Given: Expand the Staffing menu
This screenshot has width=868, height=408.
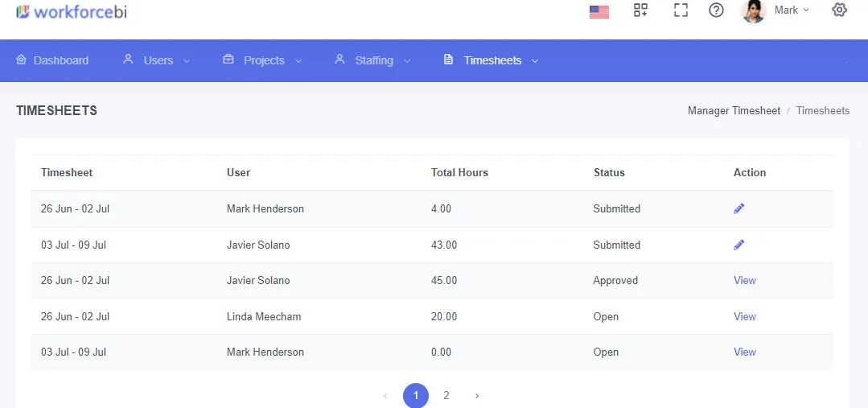Looking at the screenshot, I should point(372,60).
